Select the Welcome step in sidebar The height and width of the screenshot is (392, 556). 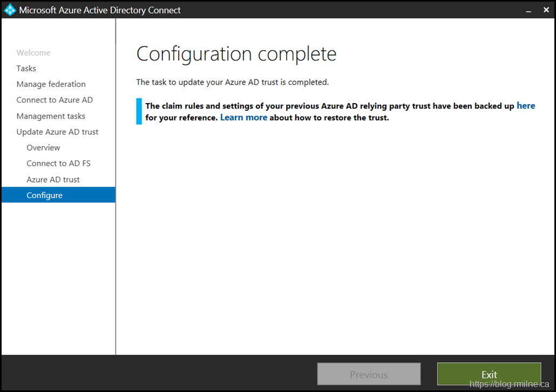click(x=33, y=52)
